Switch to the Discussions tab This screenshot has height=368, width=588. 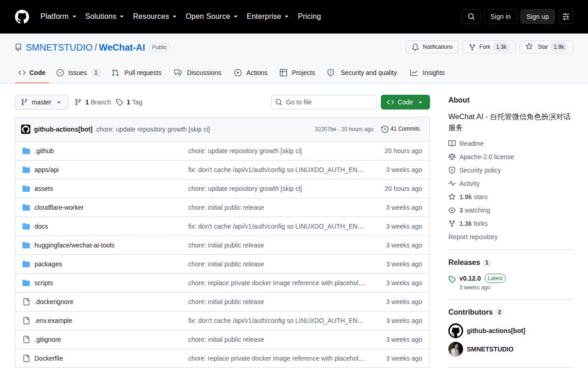tap(198, 73)
